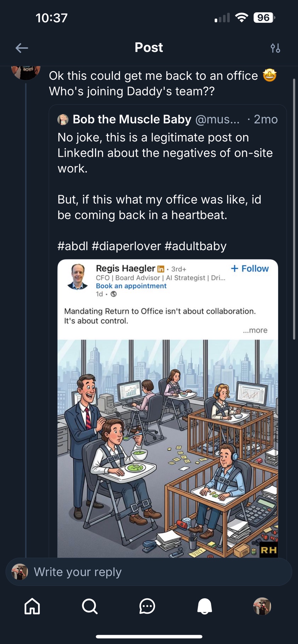Tap the back arrow icon
Image resolution: width=298 pixels, height=644 pixels.
point(22,48)
